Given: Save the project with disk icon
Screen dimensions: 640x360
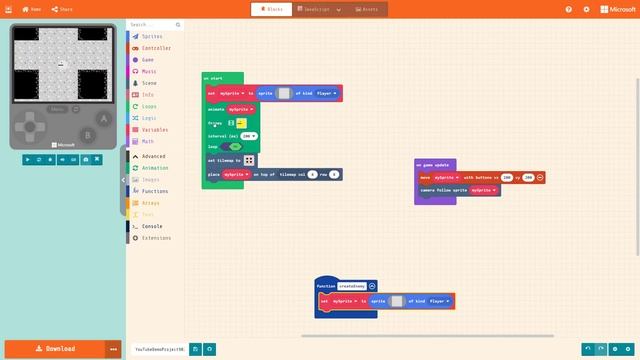Looking at the screenshot, I should (x=196, y=349).
